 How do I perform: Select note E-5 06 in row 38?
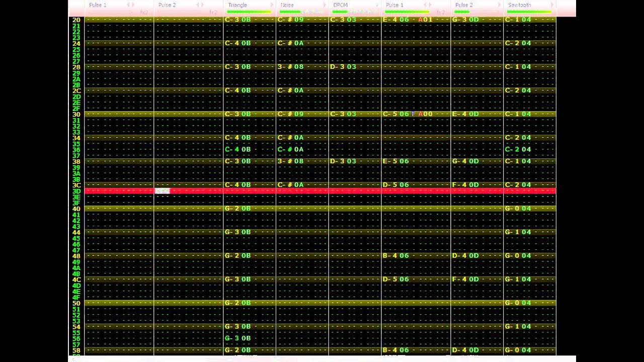tap(396, 161)
